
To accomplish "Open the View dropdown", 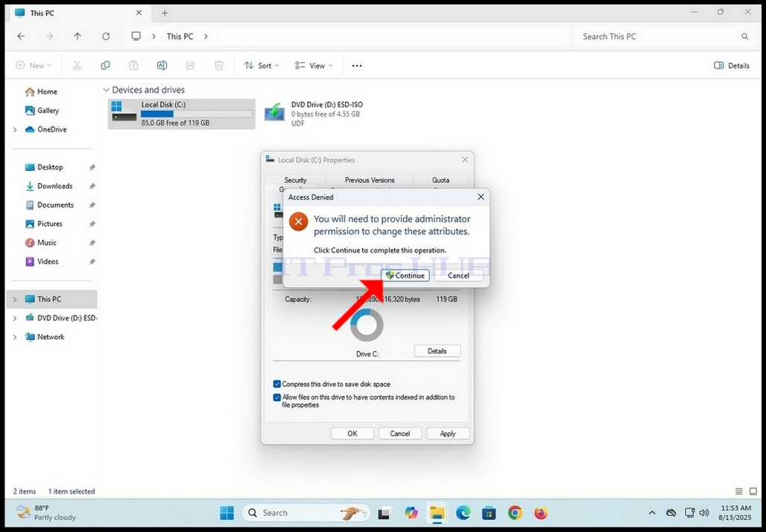I will click(x=314, y=66).
